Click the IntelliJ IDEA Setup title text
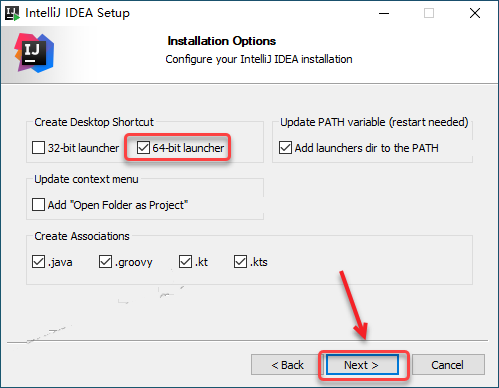This screenshot has width=499, height=388. 77,13
